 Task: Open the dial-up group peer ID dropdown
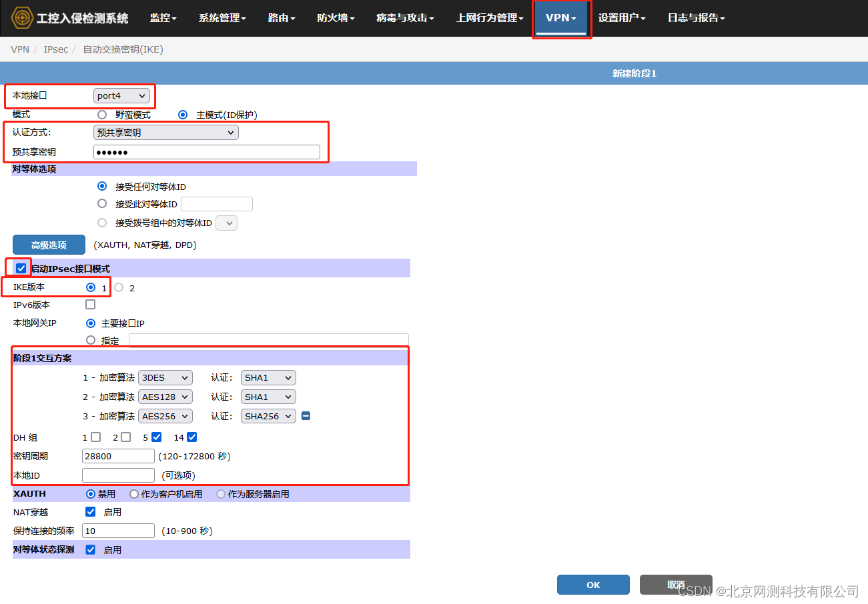pos(227,223)
